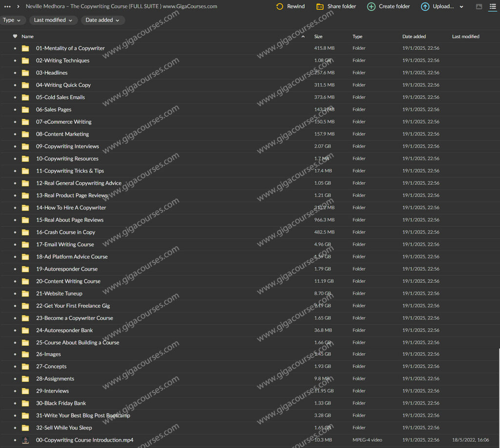Screen dimensions: 500x448
Task: Click the Share folder icon
Action: [320, 6]
